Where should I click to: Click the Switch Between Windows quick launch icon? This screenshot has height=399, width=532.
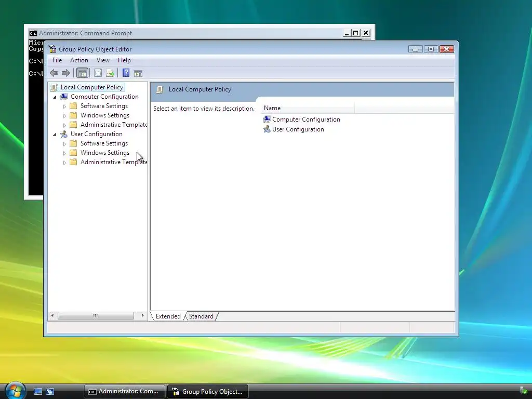(50, 392)
